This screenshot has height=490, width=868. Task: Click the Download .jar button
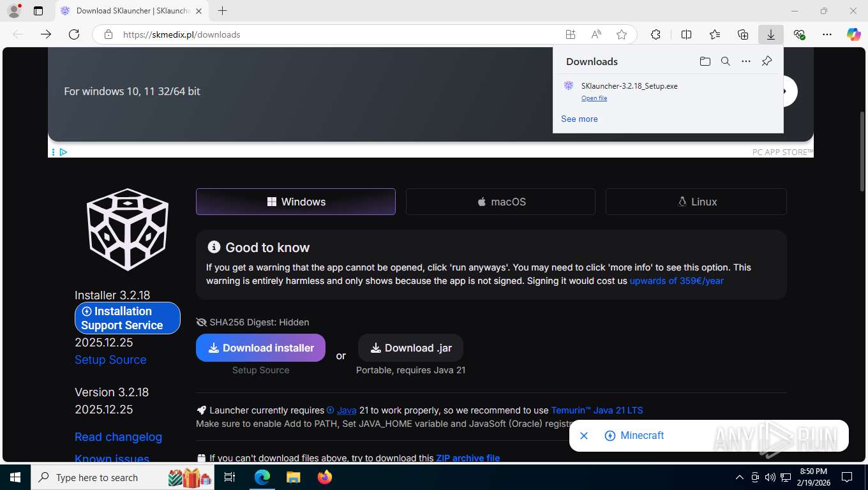(410, 348)
